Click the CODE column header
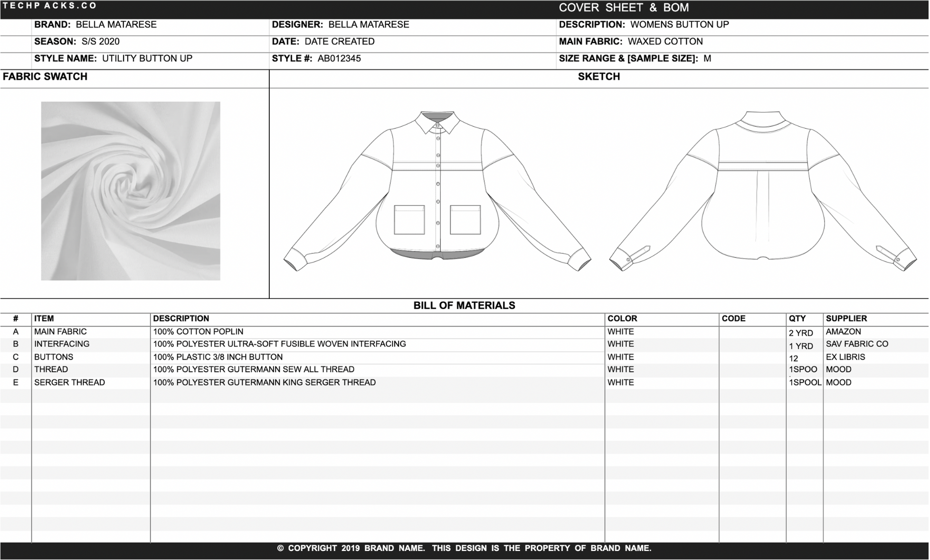This screenshot has width=930, height=560. 733,319
